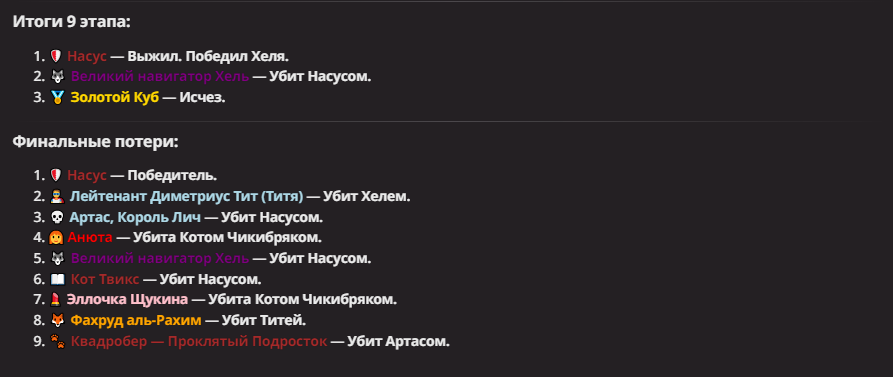
Task: Click the pink name Эллочка Щукина
Action: (127, 300)
